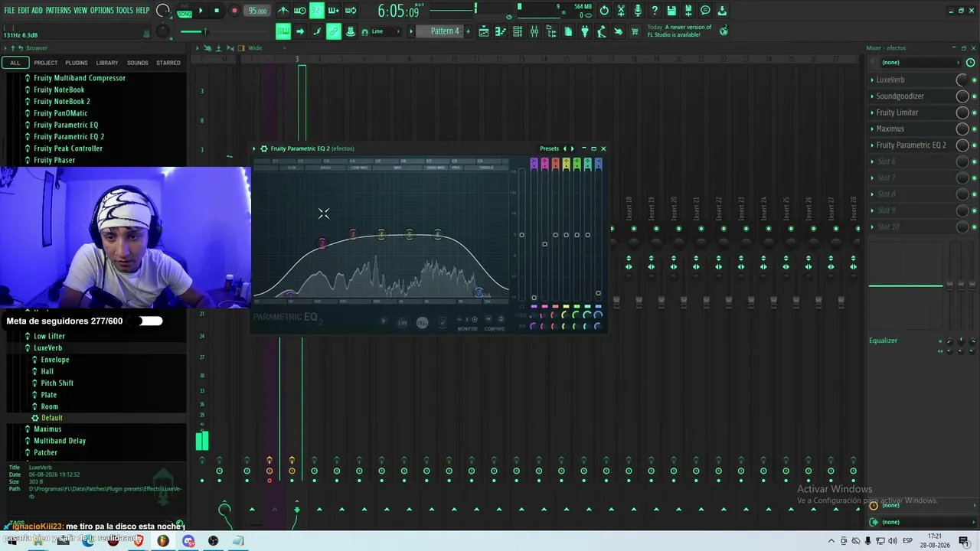Select Fruity Parametric EQ 2 in browser
This screenshot has width=980, height=551.
point(69,137)
